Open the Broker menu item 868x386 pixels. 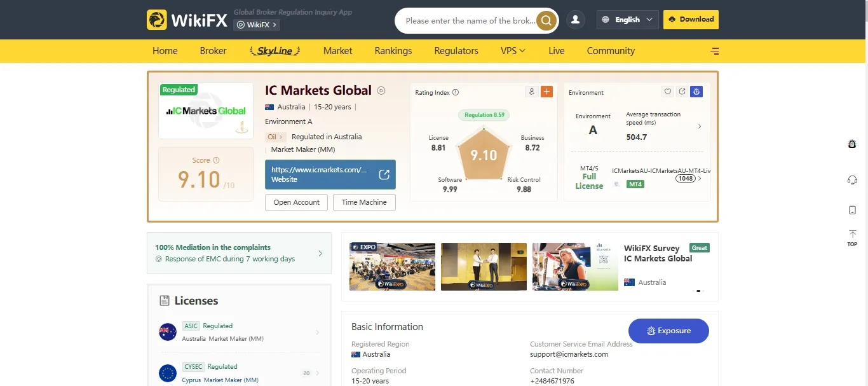point(213,51)
